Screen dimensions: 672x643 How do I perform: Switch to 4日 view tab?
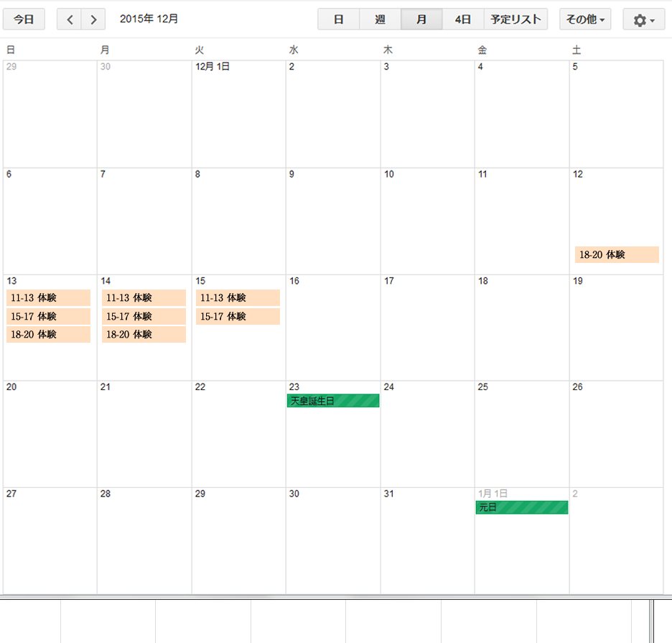coord(463,19)
